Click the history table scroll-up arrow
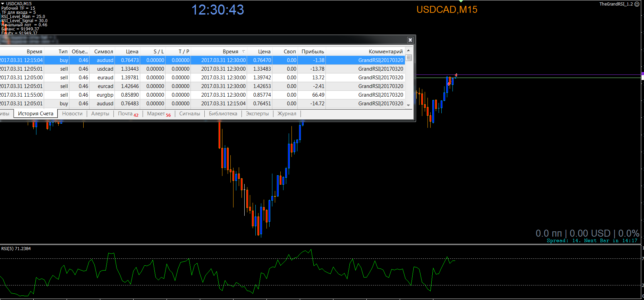Viewport: 644px width, 300px height. [x=408, y=51]
